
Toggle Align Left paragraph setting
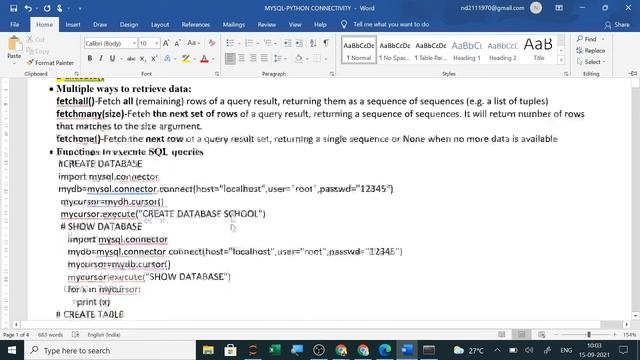point(230,59)
